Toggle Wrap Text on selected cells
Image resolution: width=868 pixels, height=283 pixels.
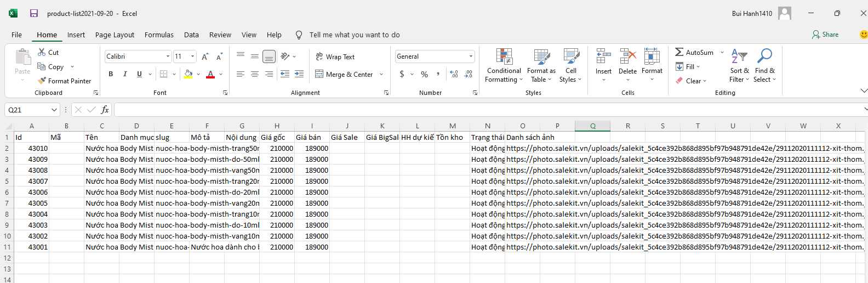click(335, 56)
